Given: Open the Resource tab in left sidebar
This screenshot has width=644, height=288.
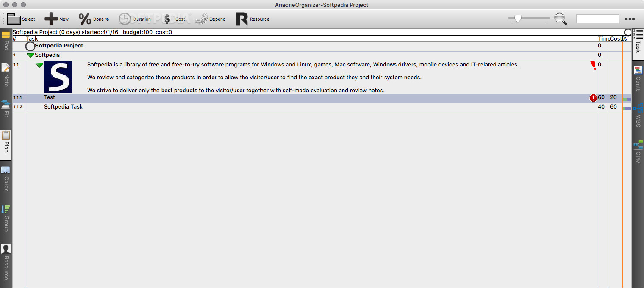Looking at the screenshot, I should pos(6,262).
